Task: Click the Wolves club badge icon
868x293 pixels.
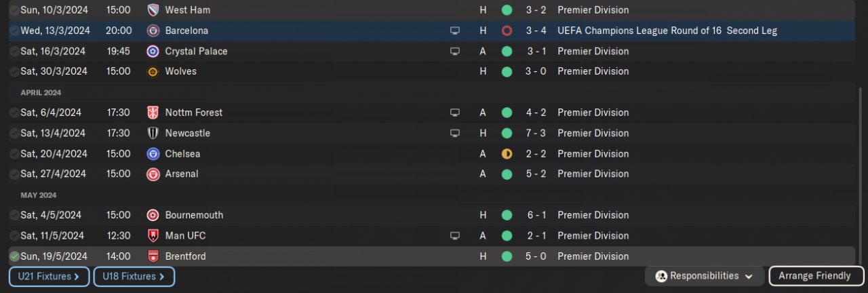Action: [x=153, y=71]
